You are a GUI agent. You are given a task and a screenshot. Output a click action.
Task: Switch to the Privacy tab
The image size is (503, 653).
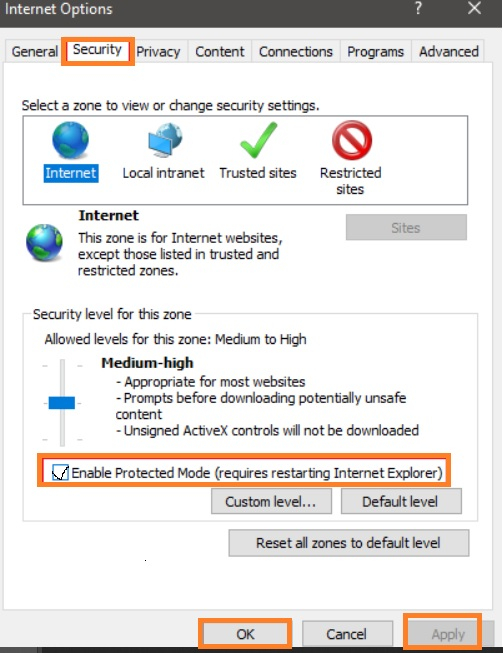tap(158, 52)
